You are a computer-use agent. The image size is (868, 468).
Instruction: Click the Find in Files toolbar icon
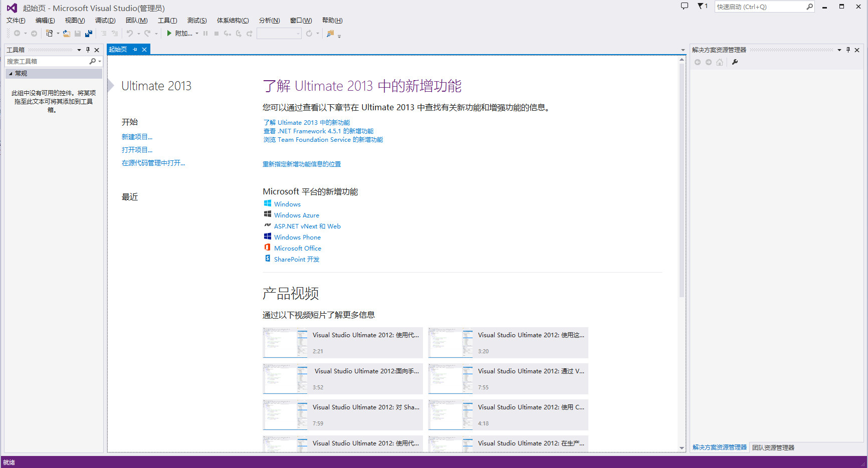(x=330, y=34)
